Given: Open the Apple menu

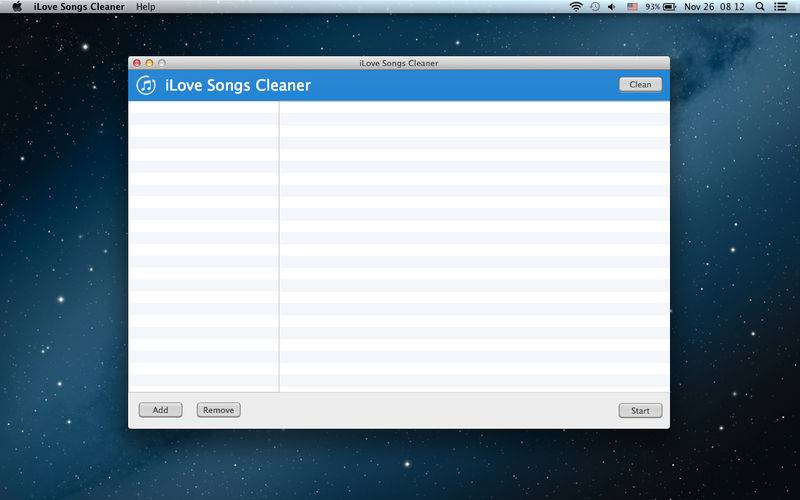Looking at the screenshot, I should tap(17, 7).
